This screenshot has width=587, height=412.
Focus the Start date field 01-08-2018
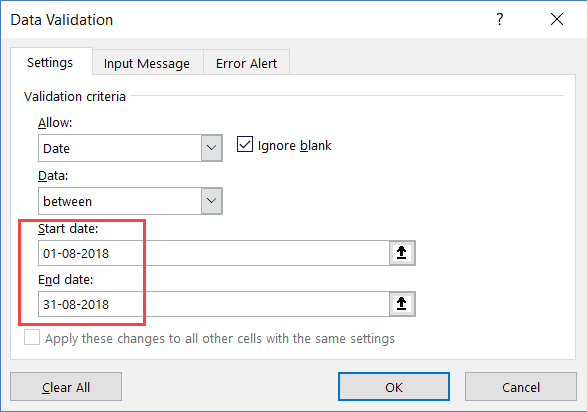pyautogui.click(x=214, y=253)
